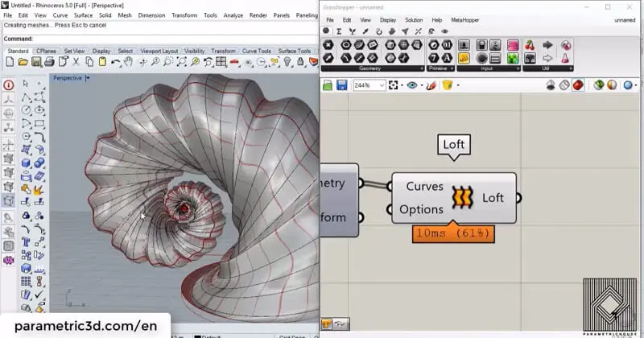Switch to the Curve Tools toolbar tab
Screen dimensions: 644x338
(258, 51)
